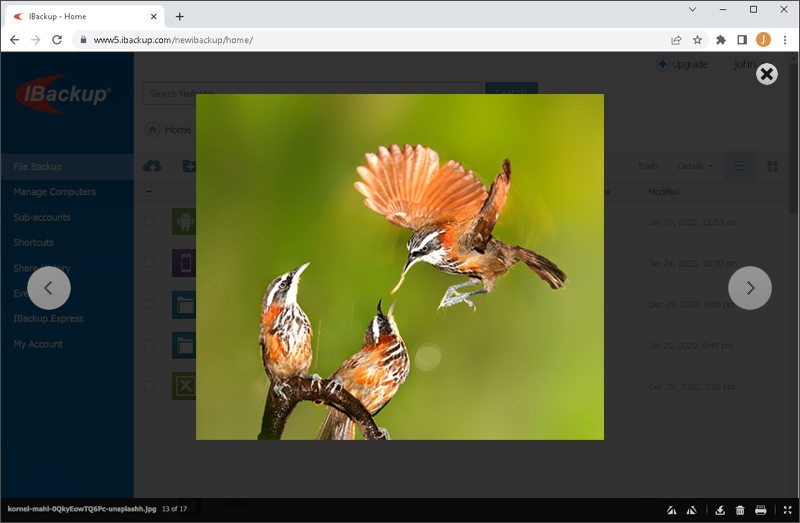Show the previous image in the viewer

point(49,288)
